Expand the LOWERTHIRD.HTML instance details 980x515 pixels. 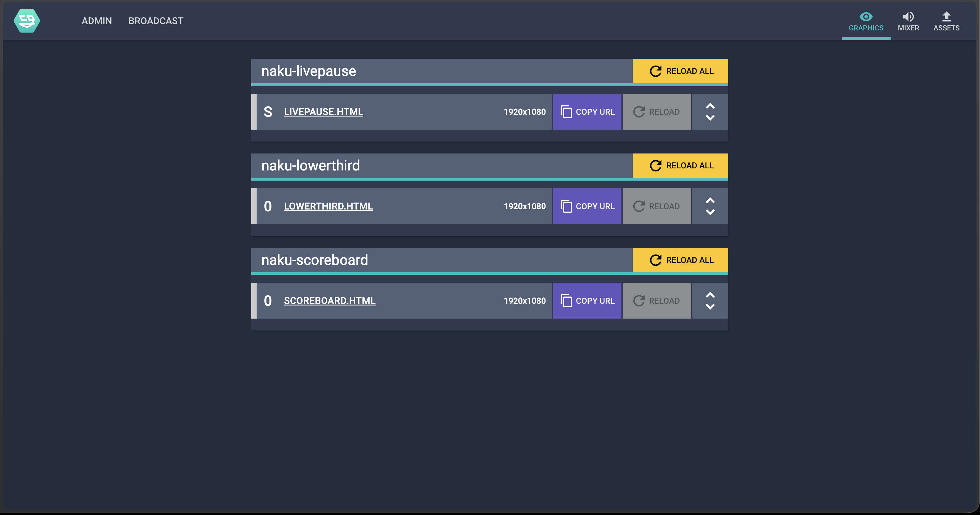coord(710,206)
